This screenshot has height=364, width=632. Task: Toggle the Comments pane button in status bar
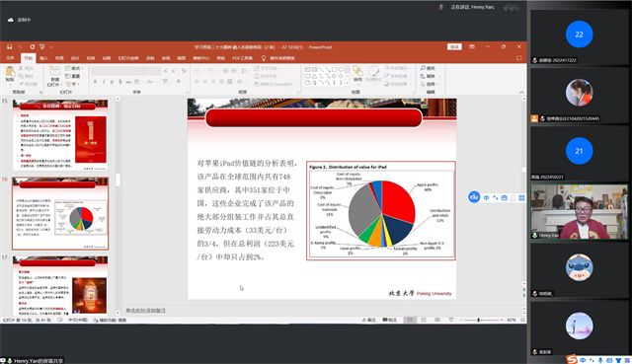pos(389,320)
